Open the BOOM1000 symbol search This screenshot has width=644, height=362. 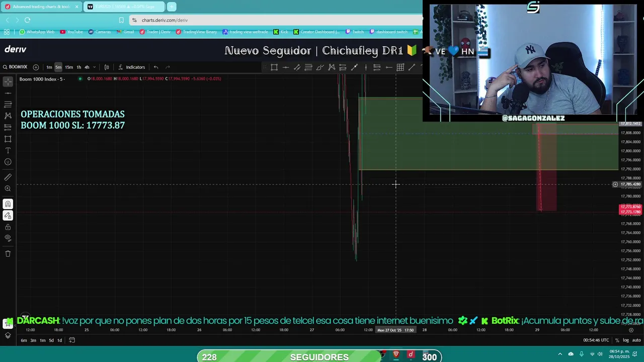(x=15, y=67)
